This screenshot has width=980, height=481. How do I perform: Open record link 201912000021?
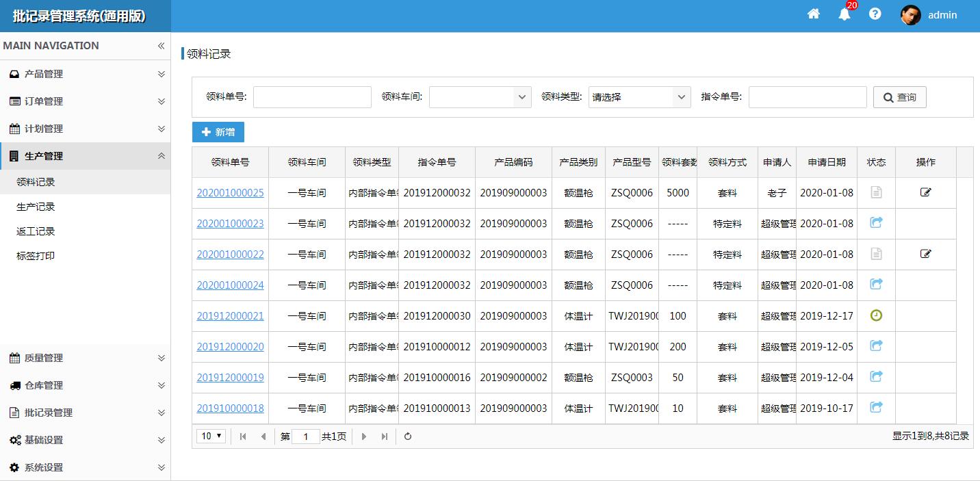pyautogui.click(x=230, y=316)
